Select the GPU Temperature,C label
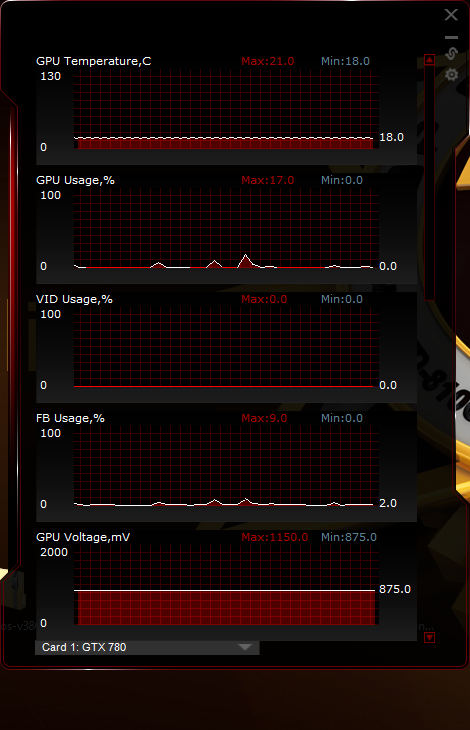 94,61
